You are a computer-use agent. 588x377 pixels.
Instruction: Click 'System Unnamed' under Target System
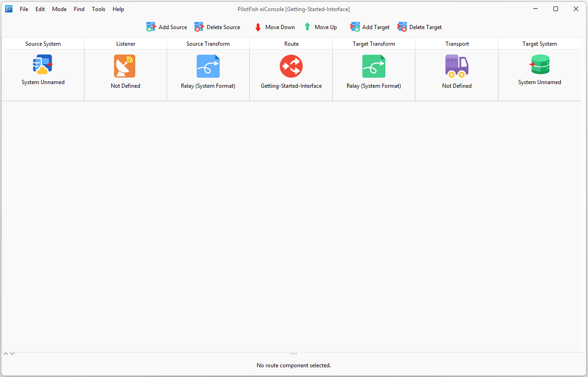tap(540, 82)
